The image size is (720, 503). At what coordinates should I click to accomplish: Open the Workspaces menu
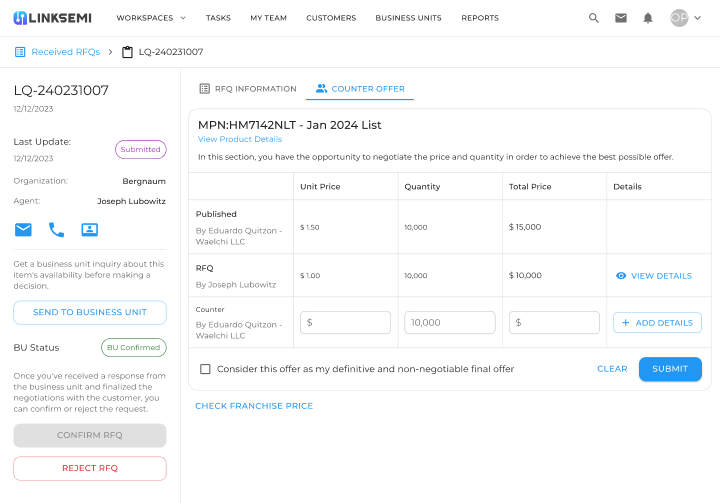pos(151,18)
